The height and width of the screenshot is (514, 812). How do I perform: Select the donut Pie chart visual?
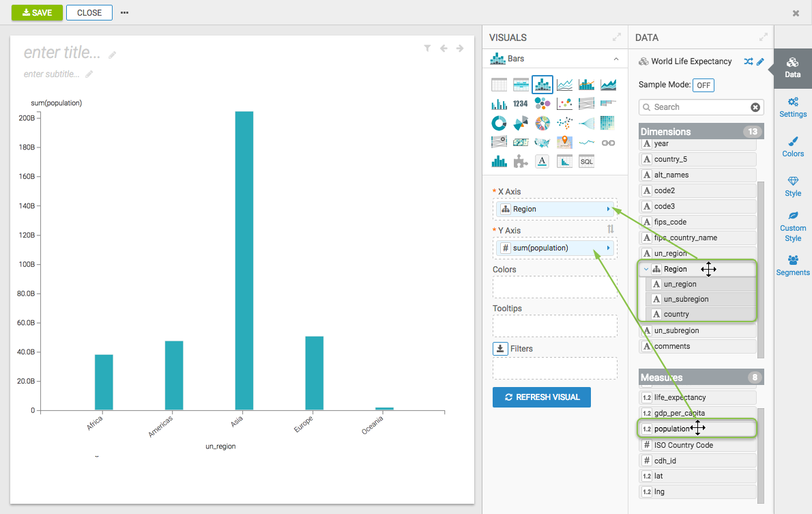pos(499,123)
